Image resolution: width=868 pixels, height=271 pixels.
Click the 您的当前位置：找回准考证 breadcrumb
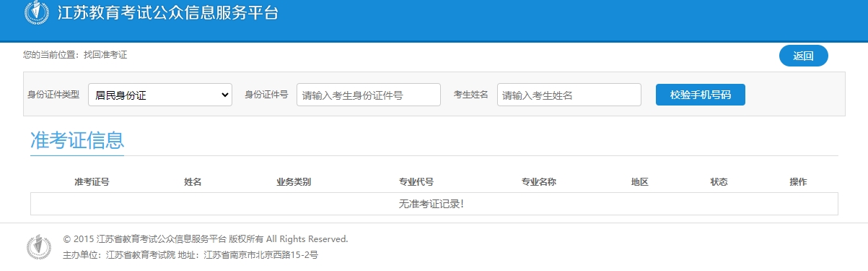[75, 55]
